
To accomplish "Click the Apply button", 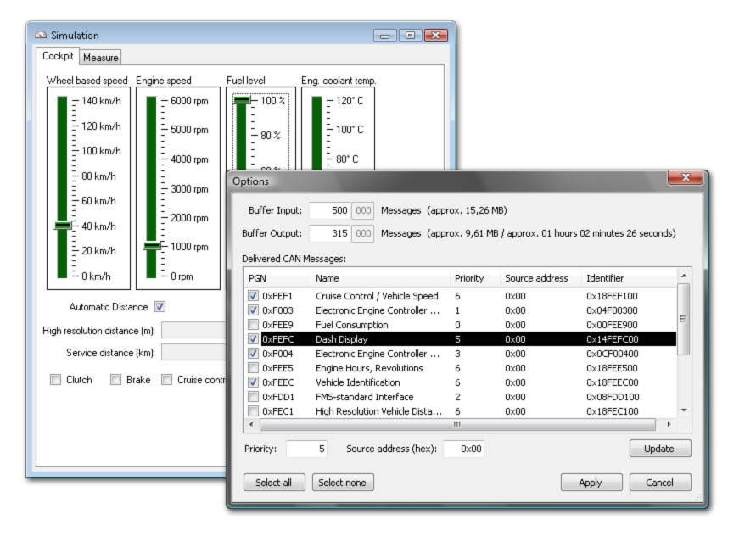I will pyautogui.click(x=590, y=483).
